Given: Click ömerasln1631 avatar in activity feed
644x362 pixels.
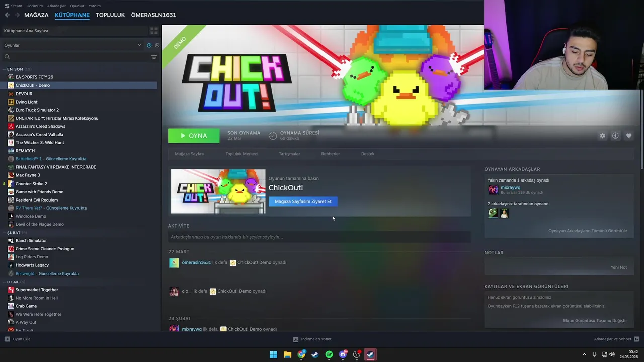Looking at the screenshot, I should point(174,263).
